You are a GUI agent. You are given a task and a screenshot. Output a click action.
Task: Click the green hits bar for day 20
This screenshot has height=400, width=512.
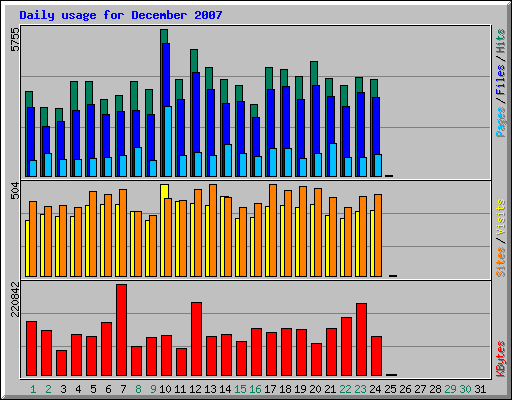click(x=314, y=73)
